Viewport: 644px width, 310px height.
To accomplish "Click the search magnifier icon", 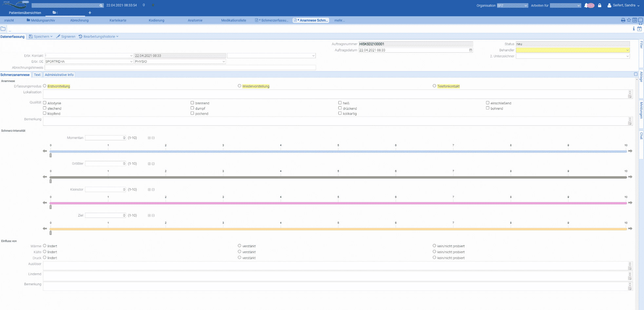I will point(101,6).
